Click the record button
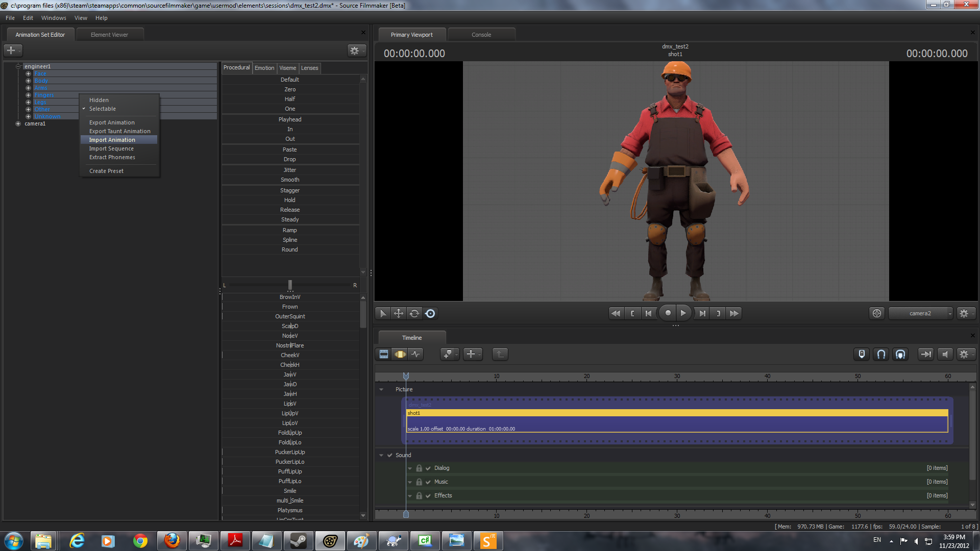The height and width of the screenshot is (551, 980). [x=668, y=313]
